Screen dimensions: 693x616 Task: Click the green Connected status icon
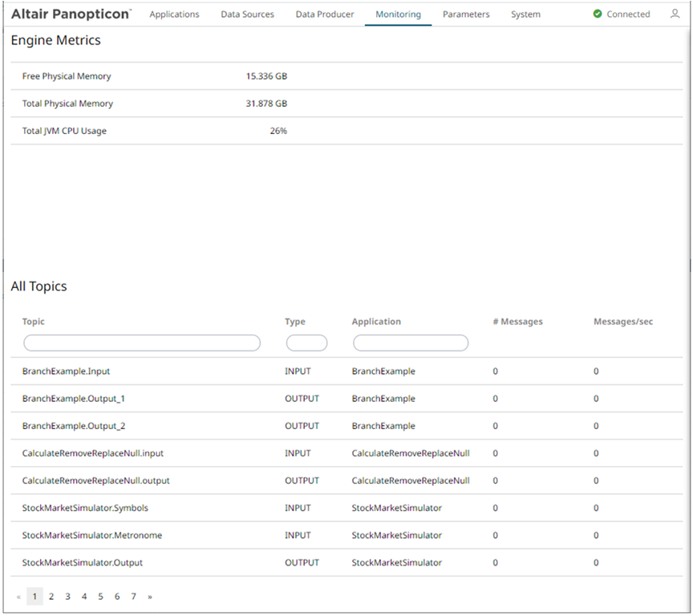point(598,14)
